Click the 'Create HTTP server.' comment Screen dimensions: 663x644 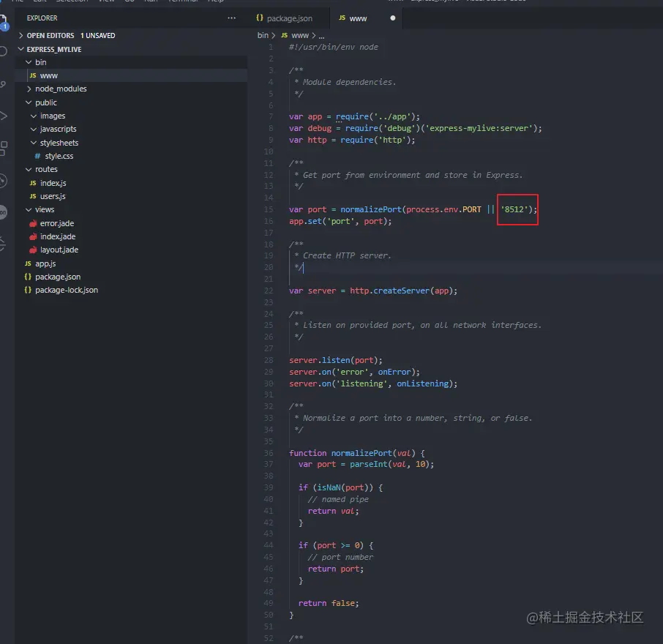pyautogui.click(x=347, y=255)
